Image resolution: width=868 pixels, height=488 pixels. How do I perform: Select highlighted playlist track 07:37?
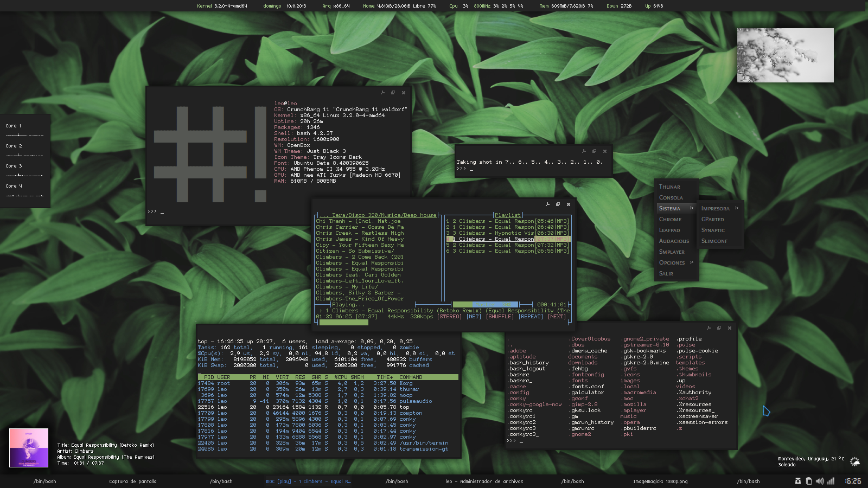507,239
